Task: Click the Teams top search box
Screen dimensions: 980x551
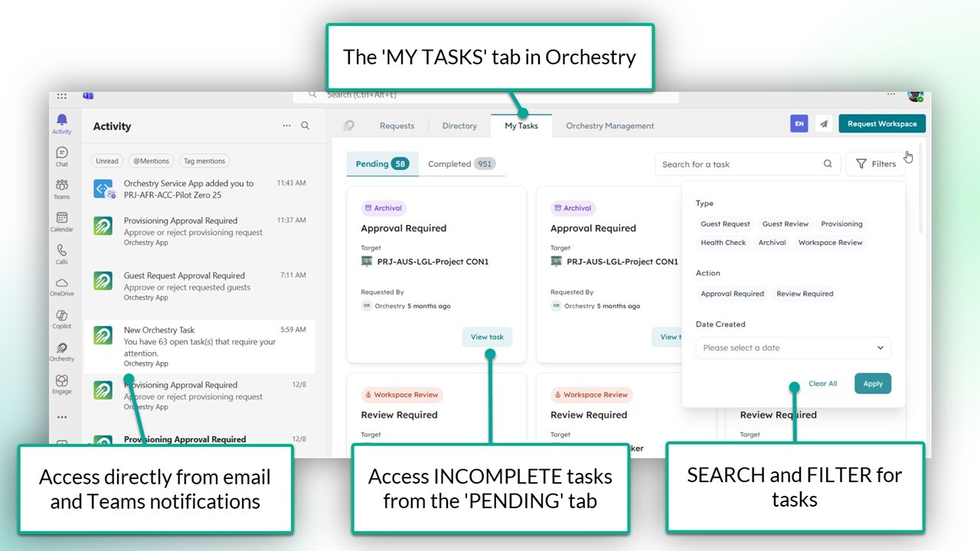Action: tap(485, 96)
